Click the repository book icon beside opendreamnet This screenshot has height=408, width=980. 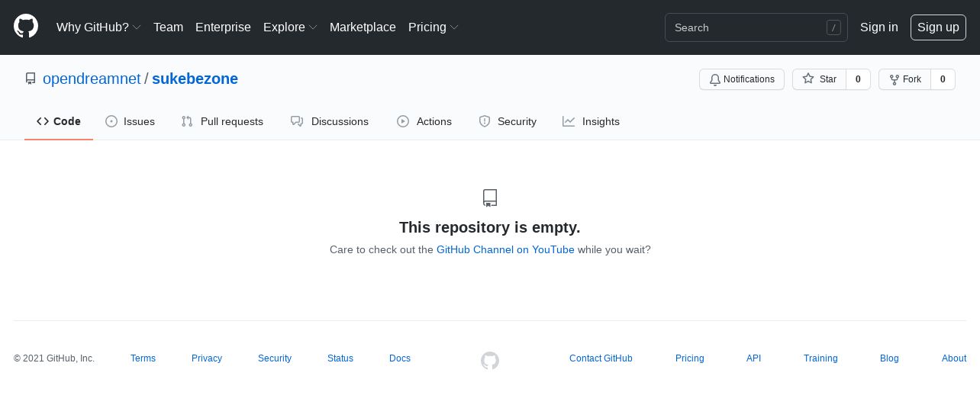[31, 79]
